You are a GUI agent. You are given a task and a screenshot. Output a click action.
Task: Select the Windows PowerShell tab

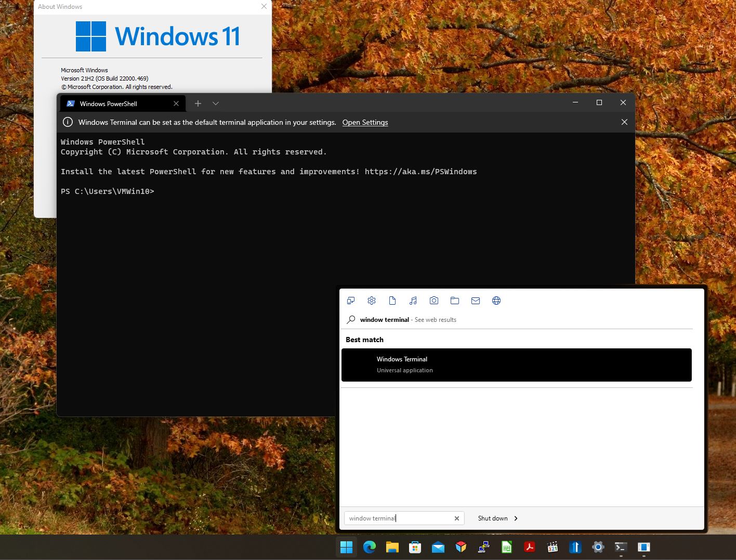coord(123,103)
